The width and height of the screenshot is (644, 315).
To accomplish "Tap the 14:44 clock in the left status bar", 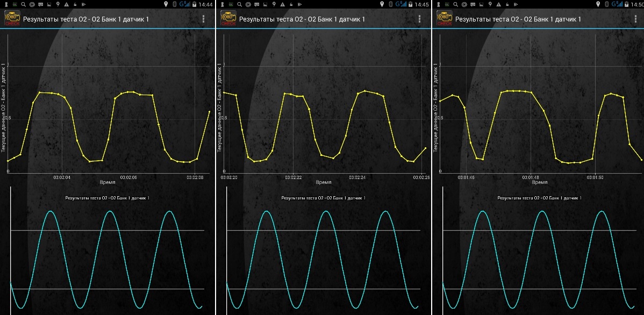I will pos(206,4).
